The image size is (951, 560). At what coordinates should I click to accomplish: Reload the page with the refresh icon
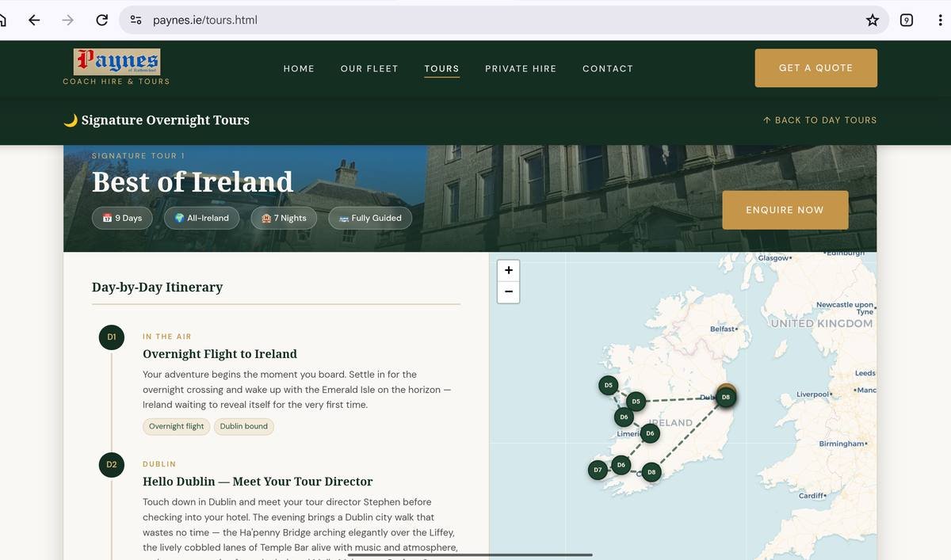[101, 20]
